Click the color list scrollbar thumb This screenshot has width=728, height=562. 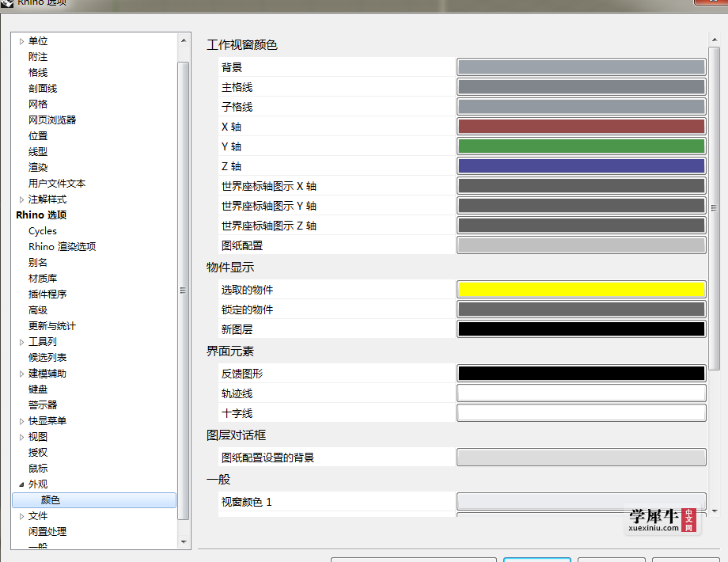coord(715,208)
